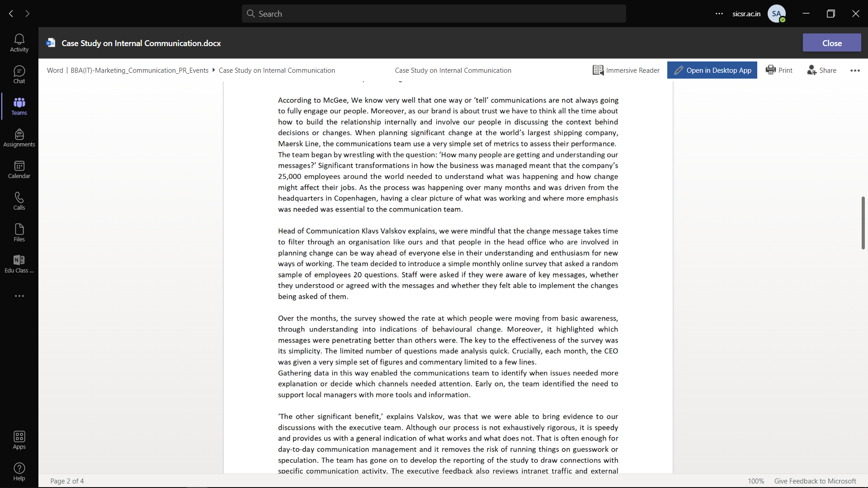
Task: Go to the Calls section
Action: [19, 201]
